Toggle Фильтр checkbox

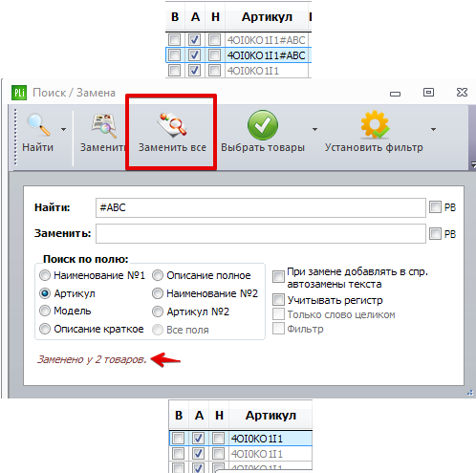click(278, 329)
